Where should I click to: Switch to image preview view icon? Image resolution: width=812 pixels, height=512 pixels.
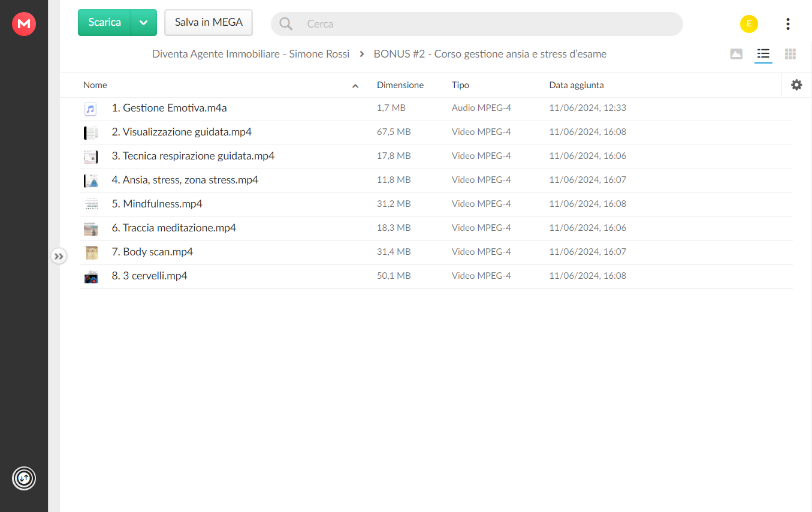tap(736, 54)
